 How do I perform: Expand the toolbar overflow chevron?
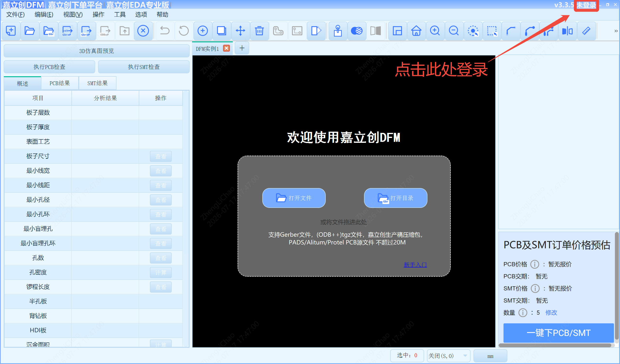[616, 31]
